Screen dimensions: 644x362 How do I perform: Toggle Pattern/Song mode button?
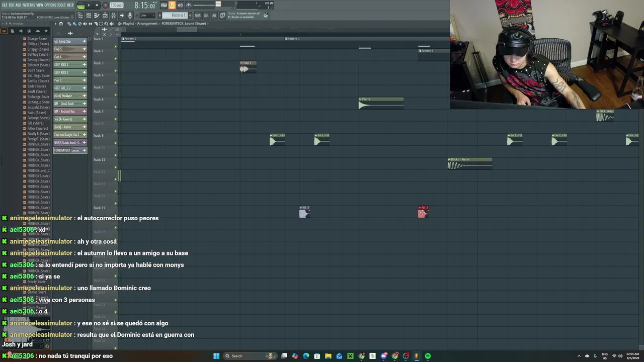click(80, 6)
